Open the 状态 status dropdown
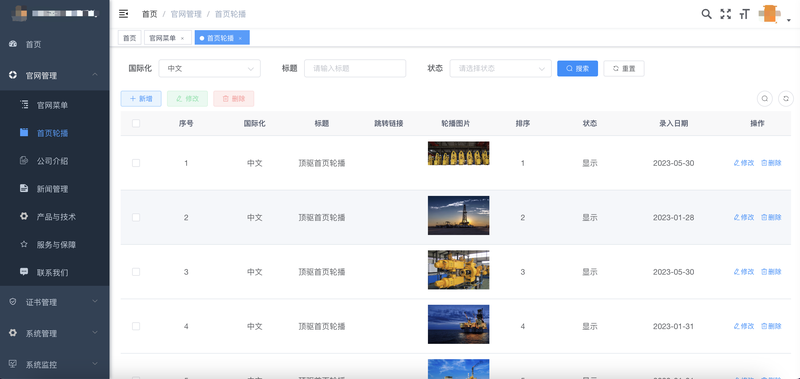The image size is (800, 379). 501,68
